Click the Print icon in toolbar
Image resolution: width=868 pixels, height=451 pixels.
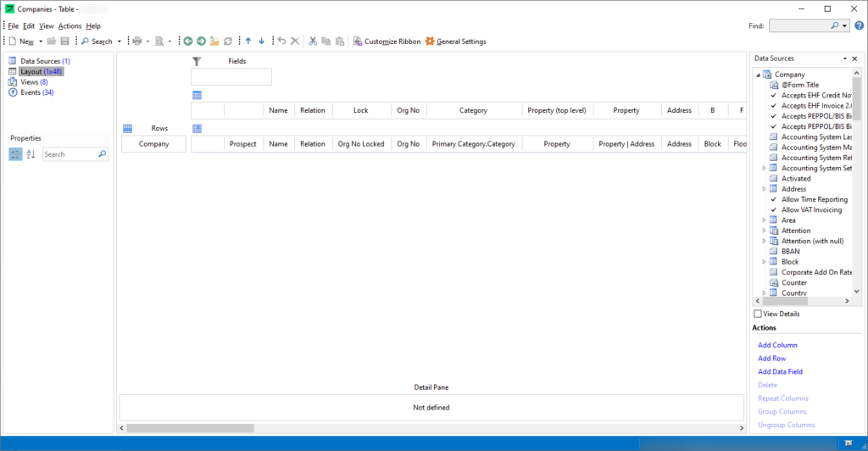click(136, 42)
